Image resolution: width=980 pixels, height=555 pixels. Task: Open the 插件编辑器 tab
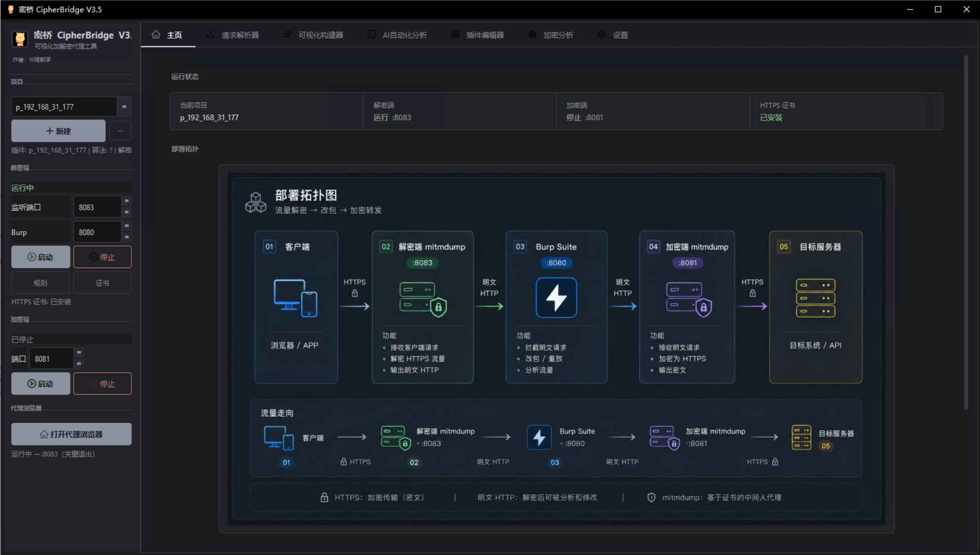(478, 35)
